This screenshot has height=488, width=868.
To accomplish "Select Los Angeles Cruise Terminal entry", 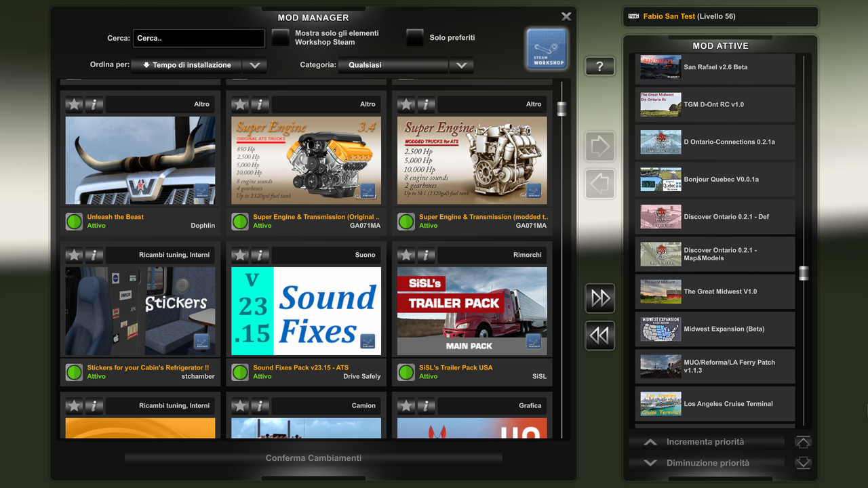I will 715,403.
